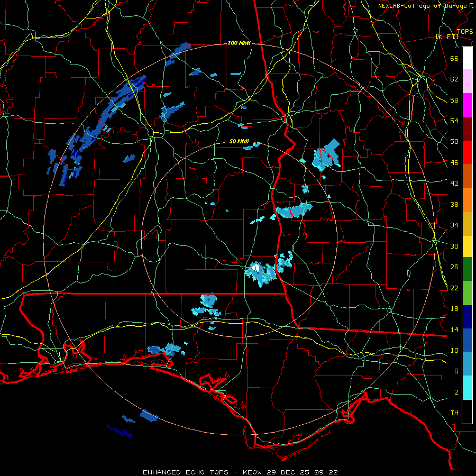
Task: Click the light pink legend swatch
Action: [x=467, y=81]
